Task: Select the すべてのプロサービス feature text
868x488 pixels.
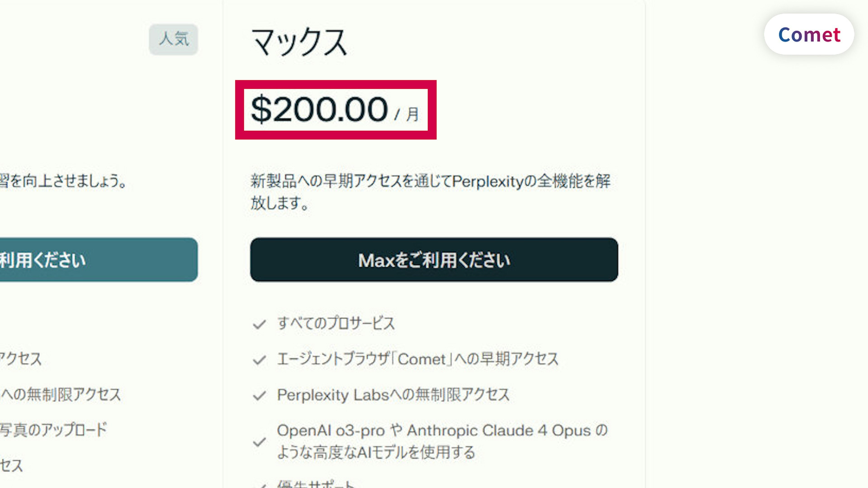Action: (336, 323)
